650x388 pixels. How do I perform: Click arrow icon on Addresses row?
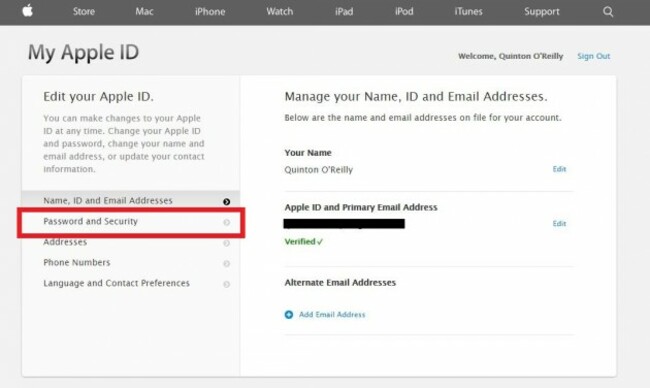click(226, 243)
